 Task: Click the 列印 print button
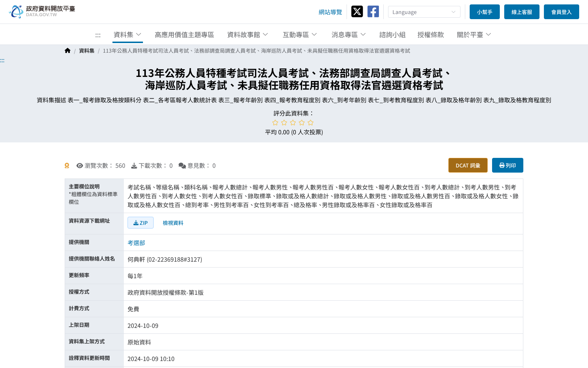[x=508, y=165]
